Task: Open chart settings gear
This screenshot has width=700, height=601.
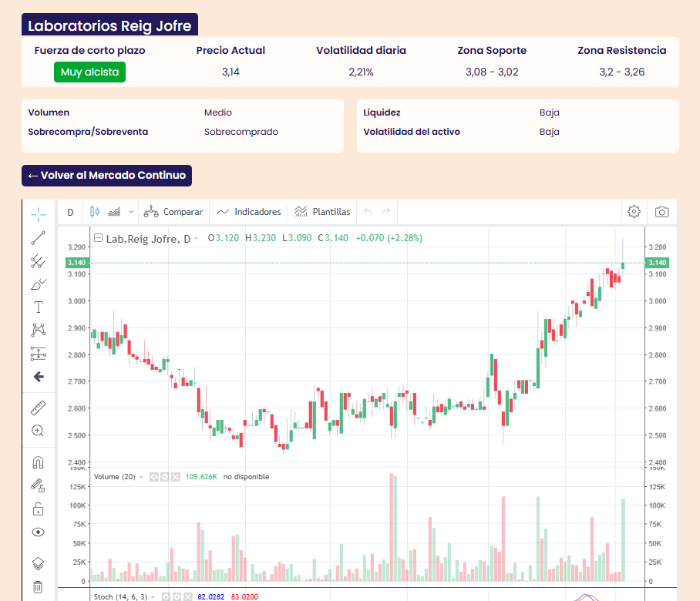Action: [634, 211]
